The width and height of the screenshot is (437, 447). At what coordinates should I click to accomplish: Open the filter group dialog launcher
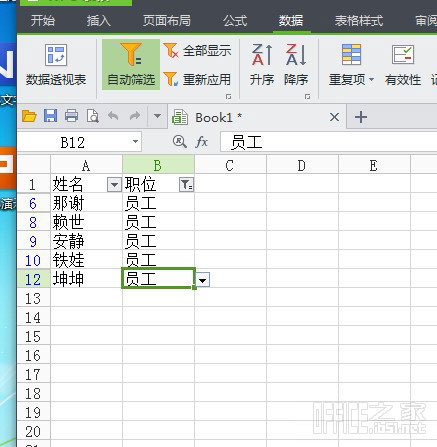coord(228,96)
